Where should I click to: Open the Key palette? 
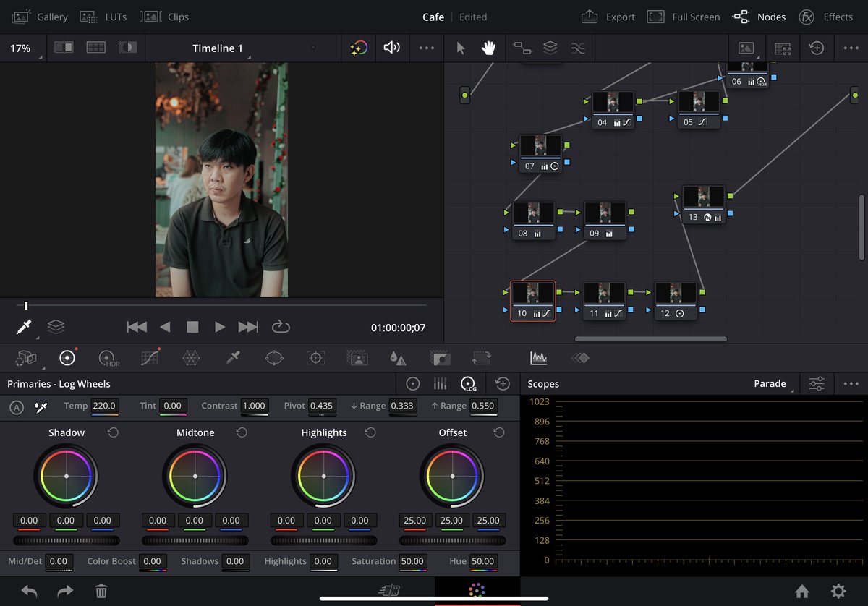click(440, 357)
